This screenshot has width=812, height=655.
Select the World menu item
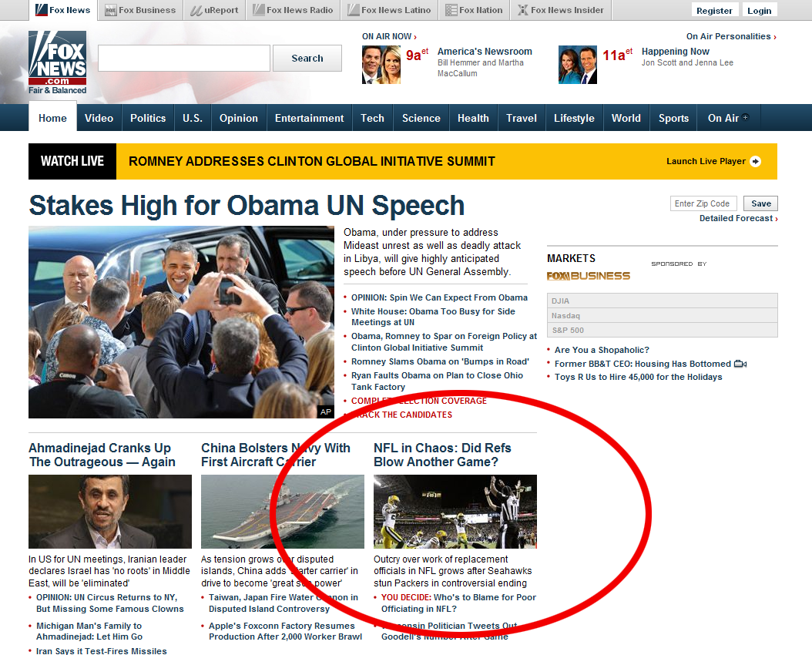(626, 118)
